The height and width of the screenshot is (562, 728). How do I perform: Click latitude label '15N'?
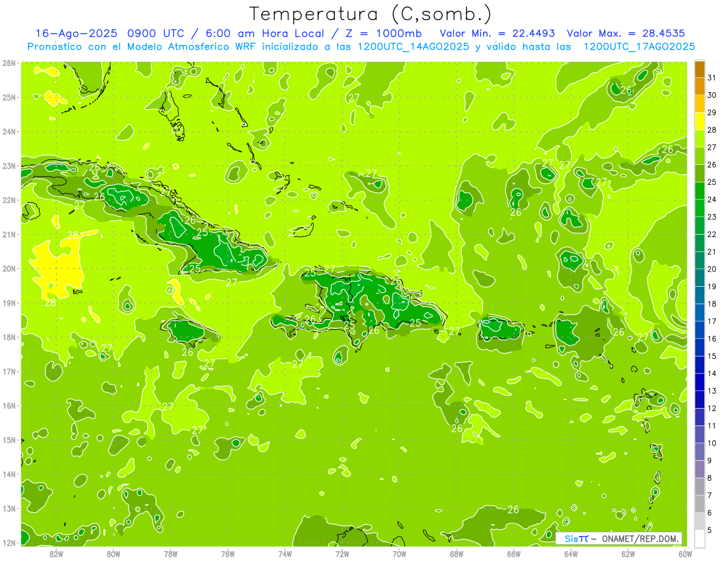pos(9,440)
